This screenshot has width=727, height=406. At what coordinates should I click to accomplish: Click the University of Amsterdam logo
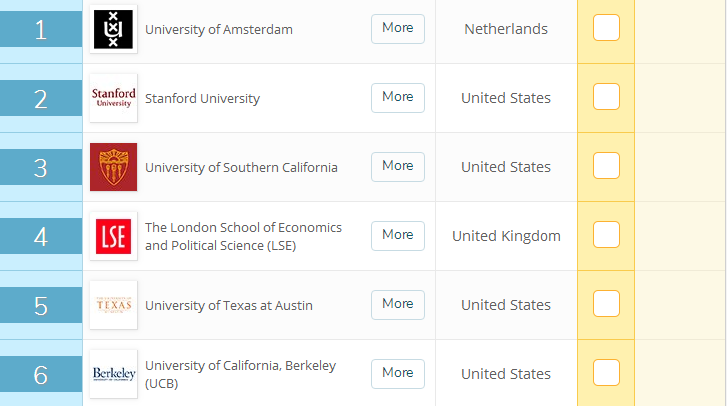click(x=113, y=29)
